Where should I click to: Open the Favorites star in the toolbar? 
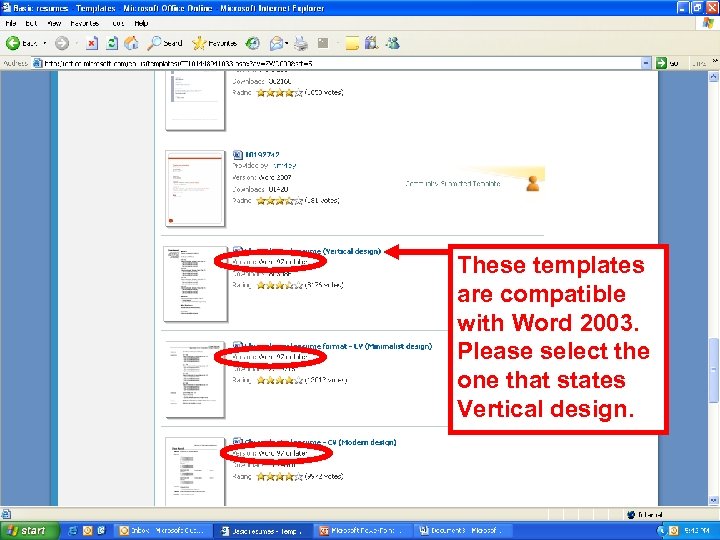click(214, 43)
